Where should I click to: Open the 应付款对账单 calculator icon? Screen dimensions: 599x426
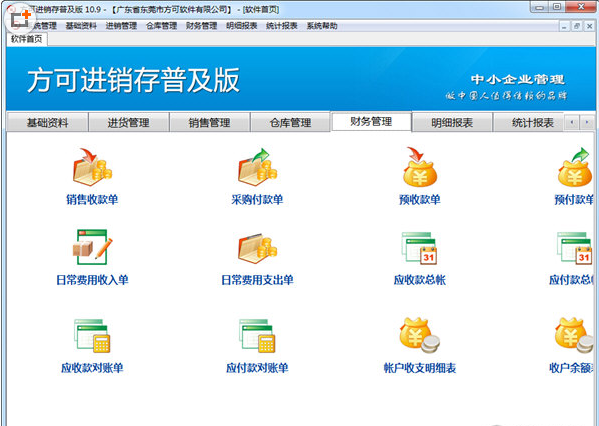(x=257, y=335)
